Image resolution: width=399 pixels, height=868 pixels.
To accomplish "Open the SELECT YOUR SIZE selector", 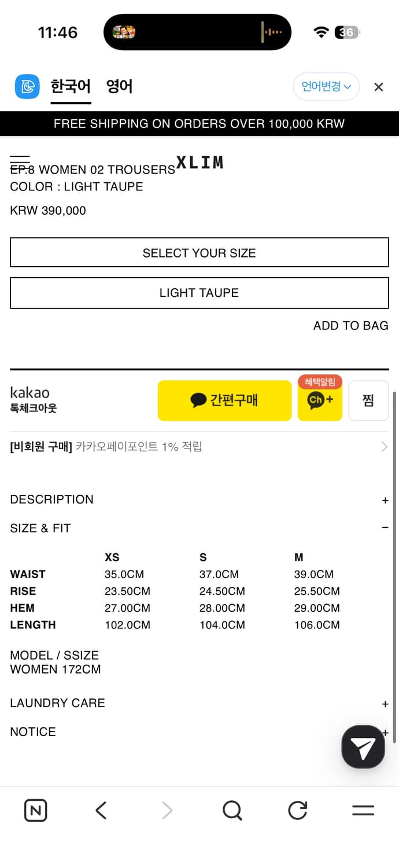I will [199, 253].
